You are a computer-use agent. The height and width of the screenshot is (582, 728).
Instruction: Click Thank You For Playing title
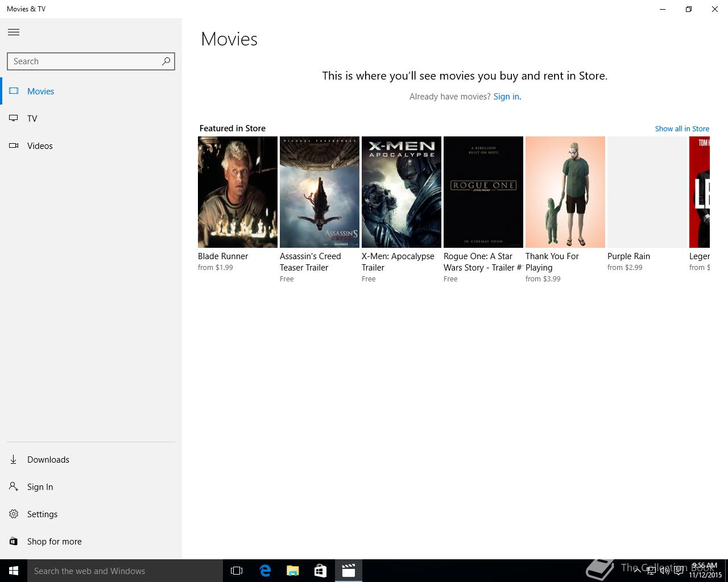[x=552, y=262]
